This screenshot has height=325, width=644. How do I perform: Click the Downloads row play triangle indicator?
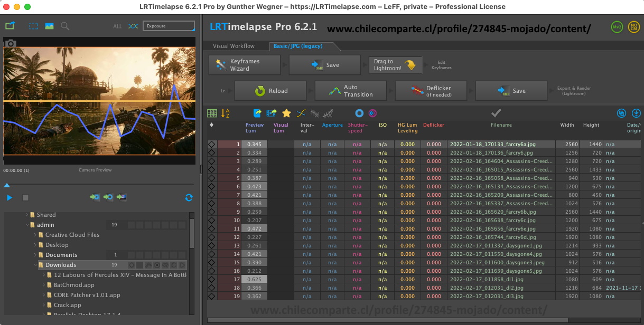coord(182,265)
